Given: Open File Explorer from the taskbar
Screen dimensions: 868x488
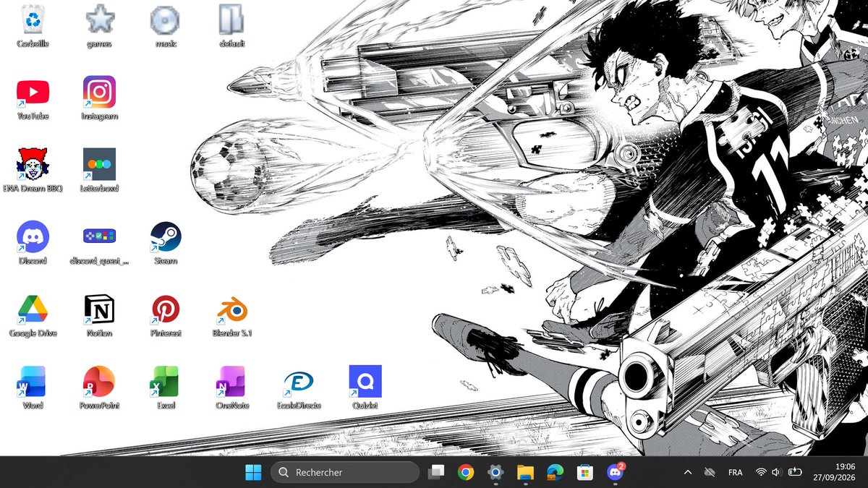Looking at the screenshot, I should [525, 472].
